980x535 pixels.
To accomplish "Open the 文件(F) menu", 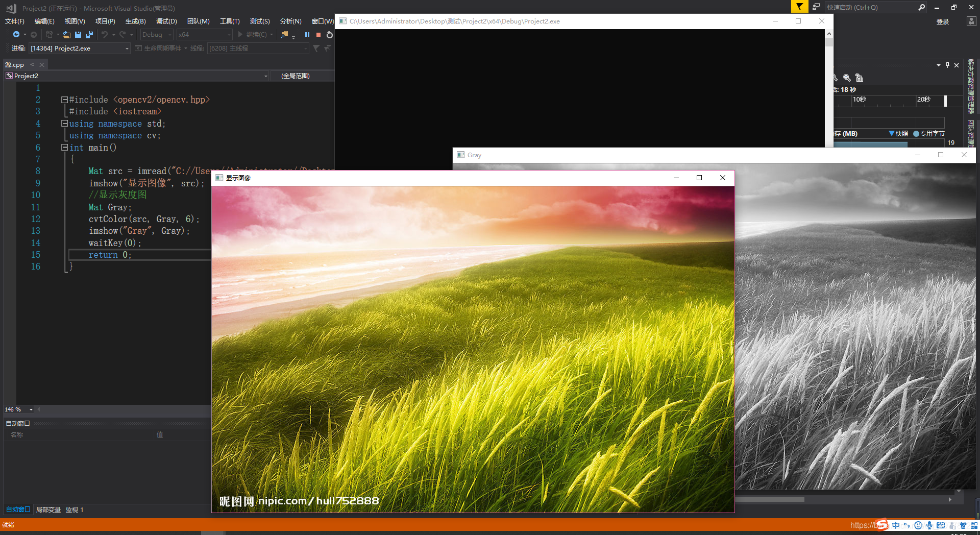I will tap(15, 21).
